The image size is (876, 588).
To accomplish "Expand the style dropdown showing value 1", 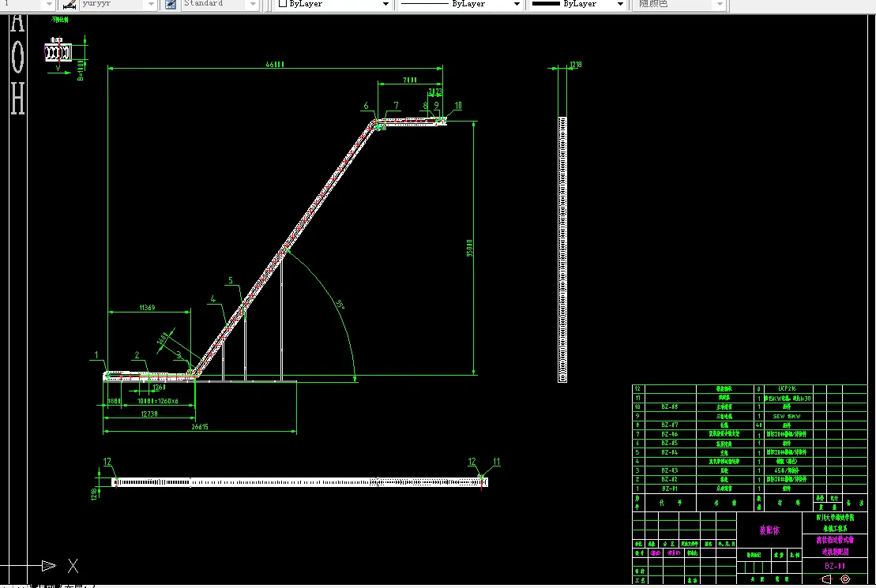I will click(49, 5).
